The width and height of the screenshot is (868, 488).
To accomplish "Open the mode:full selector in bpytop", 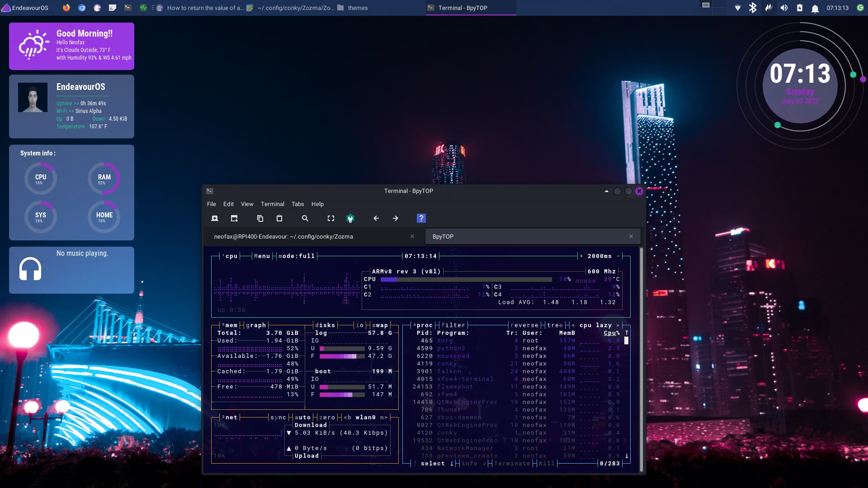I will 296,256.
